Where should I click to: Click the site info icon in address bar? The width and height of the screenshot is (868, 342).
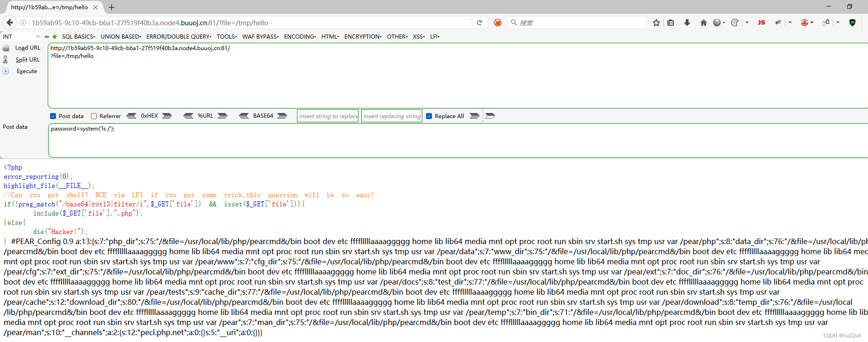pyautogui.click(x=23, y=23)
